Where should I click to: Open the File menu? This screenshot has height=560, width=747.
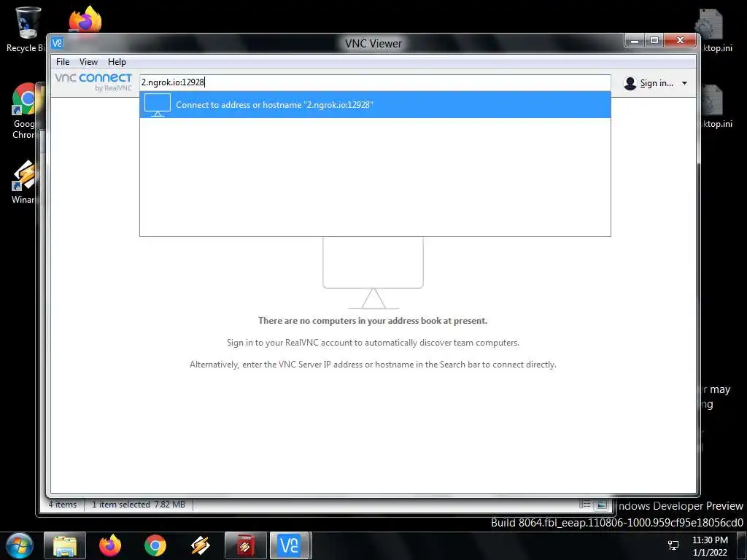click(63, 62)
